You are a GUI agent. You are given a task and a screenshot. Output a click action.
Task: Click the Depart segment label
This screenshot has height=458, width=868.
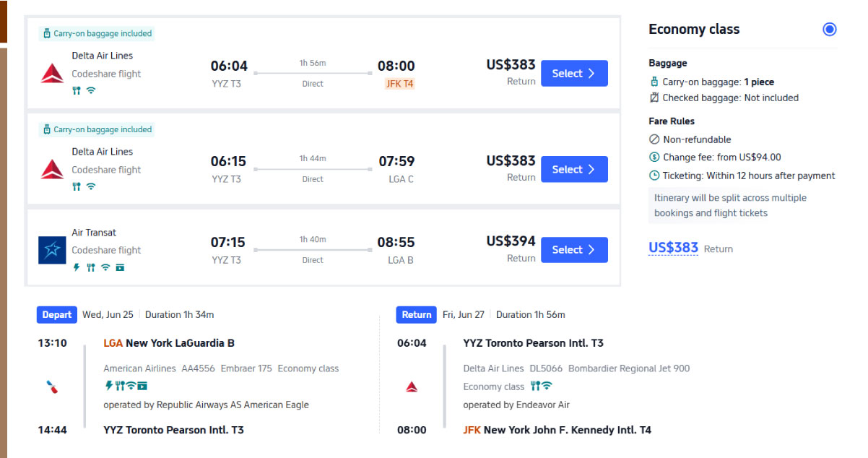point(57,314)
